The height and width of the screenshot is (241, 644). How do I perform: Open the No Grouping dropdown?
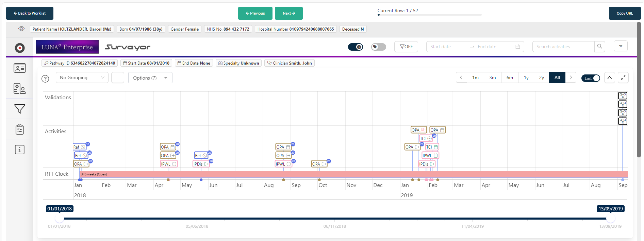(82, 78)
